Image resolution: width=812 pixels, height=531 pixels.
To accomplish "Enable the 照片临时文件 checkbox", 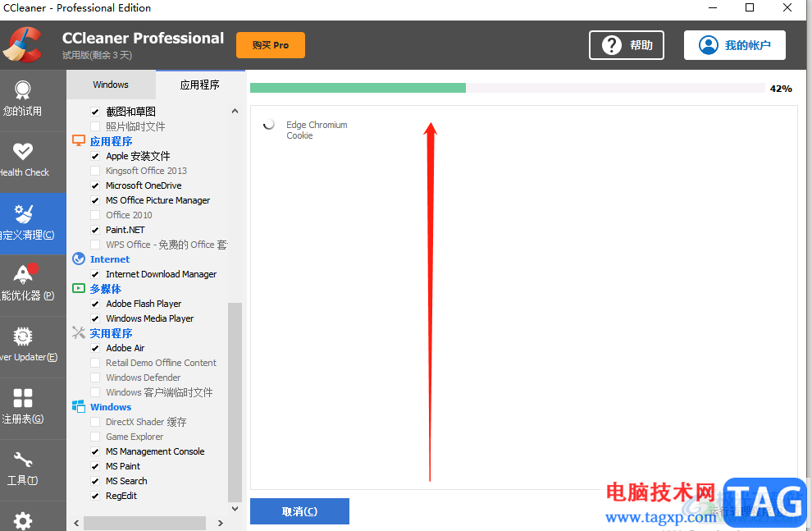I will click(95, 126).
